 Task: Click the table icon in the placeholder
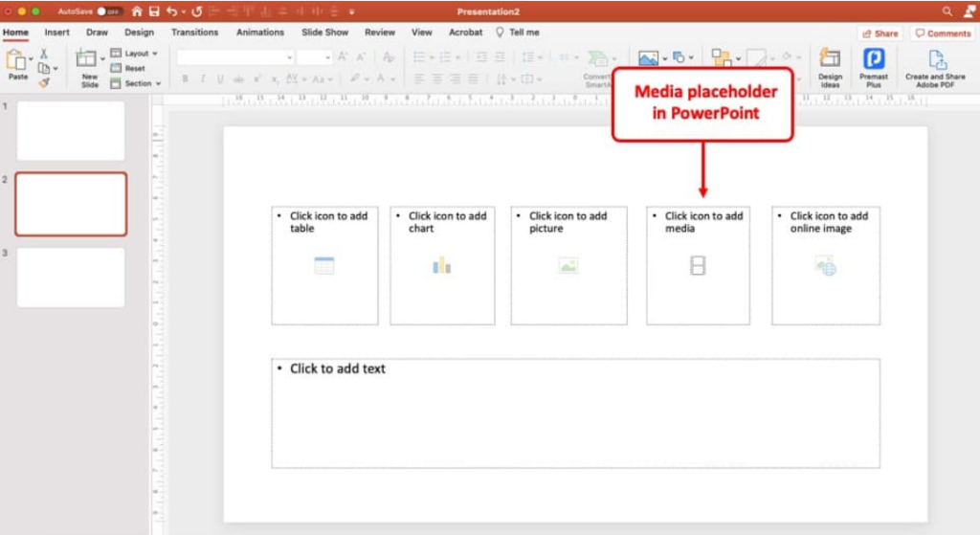(x=324, y=266)
